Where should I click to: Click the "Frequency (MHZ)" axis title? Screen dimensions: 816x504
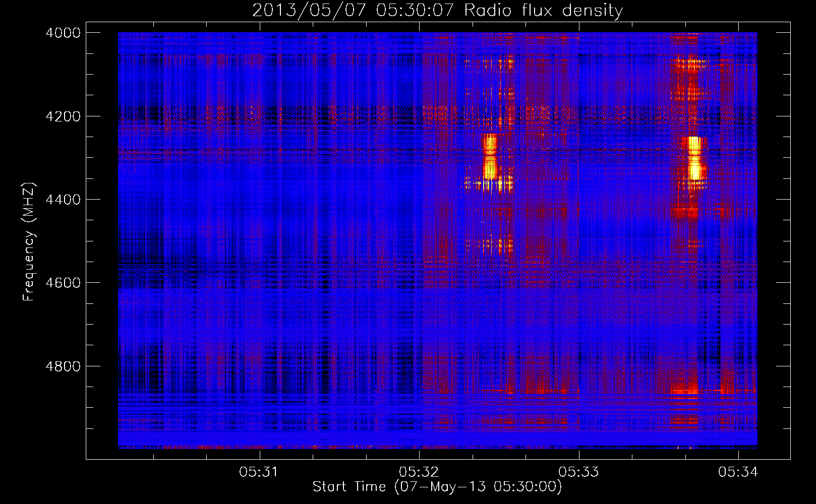coord(29,242)
